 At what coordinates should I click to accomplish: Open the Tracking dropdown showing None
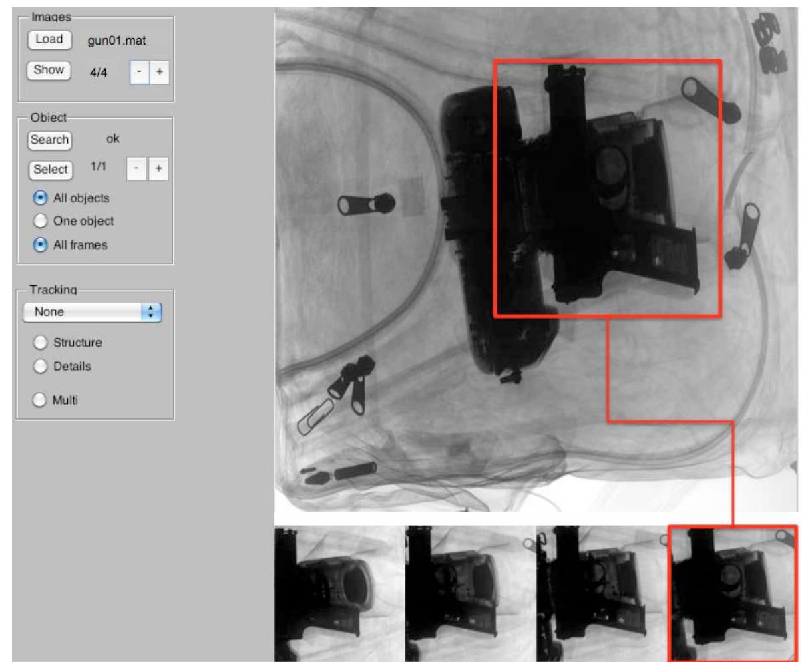(x=92, y=312)
